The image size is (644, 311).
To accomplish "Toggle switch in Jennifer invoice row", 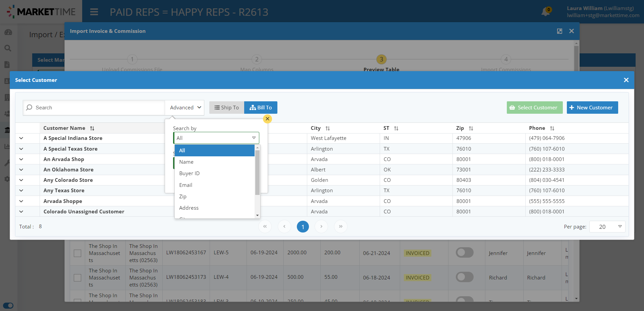I will coord(465,253).
